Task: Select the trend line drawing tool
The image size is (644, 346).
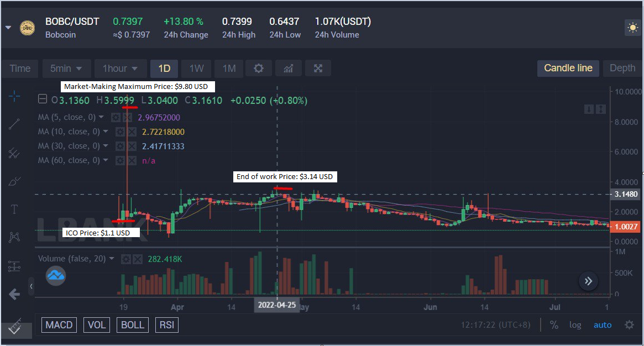Action: tap(15, 124)
